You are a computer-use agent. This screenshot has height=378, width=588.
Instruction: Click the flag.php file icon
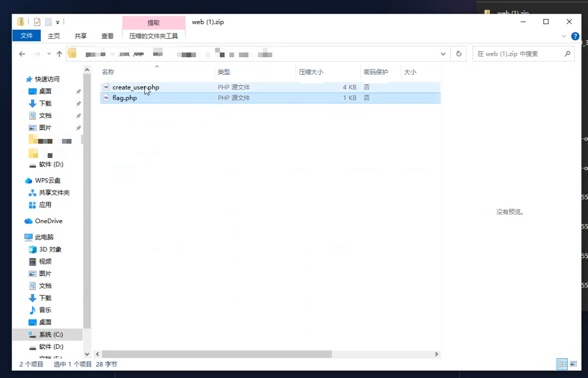coord(106,98)
